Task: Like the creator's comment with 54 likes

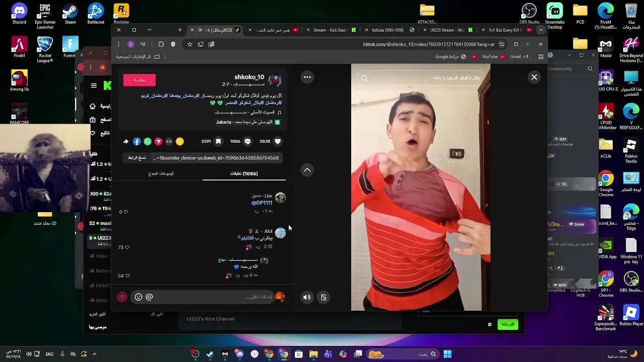Action: [126, 276]
